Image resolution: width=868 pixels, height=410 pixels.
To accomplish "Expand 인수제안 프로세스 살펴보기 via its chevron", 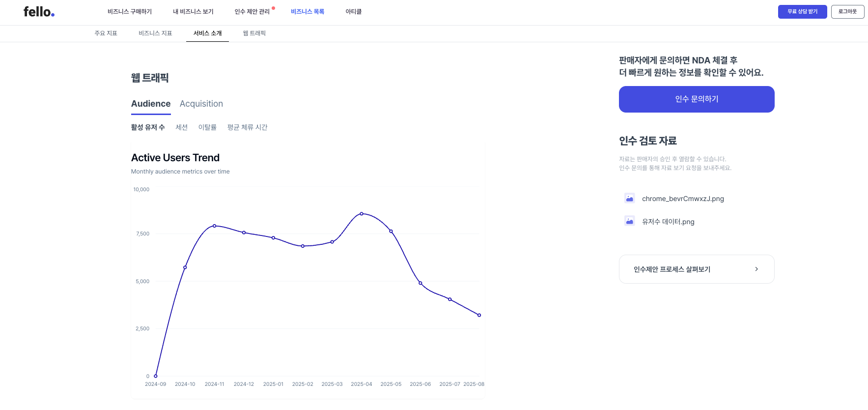I will [x=756, y=269].
